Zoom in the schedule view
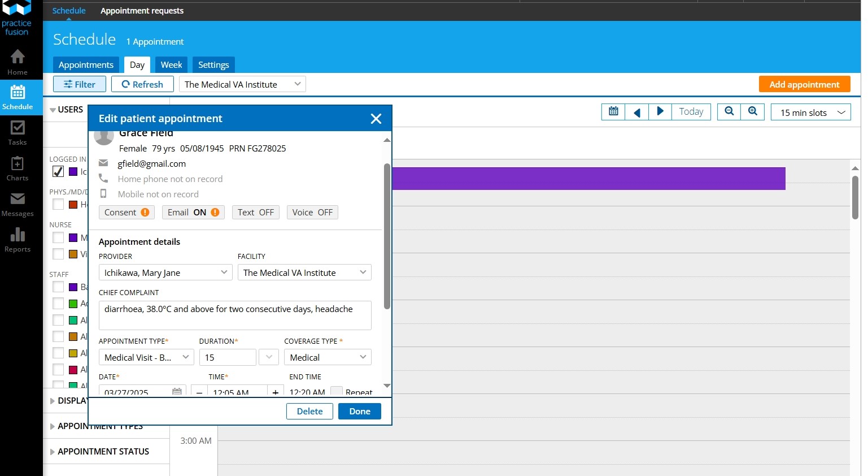Screen dimensions: 868x476 [753, 111]
